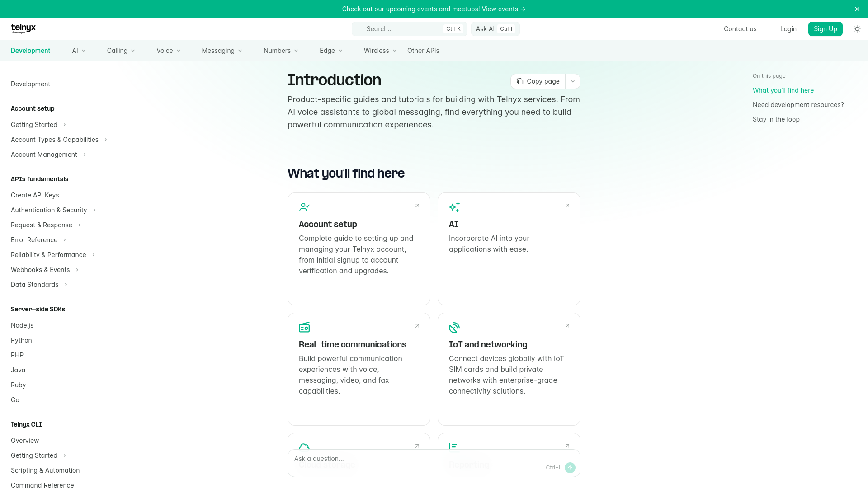Focus the Ask a question input
The height and width of the screenshot is (488, 868).
416,459
